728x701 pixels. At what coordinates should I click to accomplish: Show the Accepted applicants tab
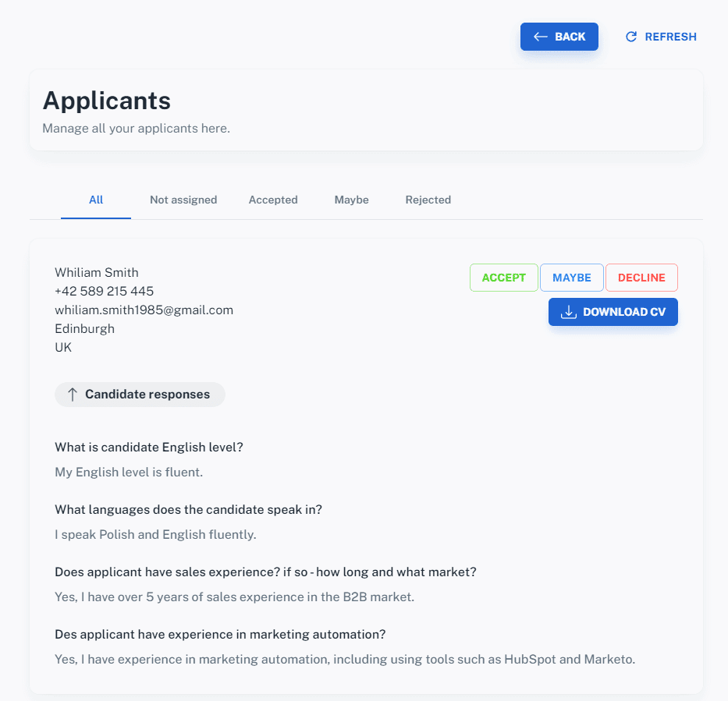coord(273,200)
